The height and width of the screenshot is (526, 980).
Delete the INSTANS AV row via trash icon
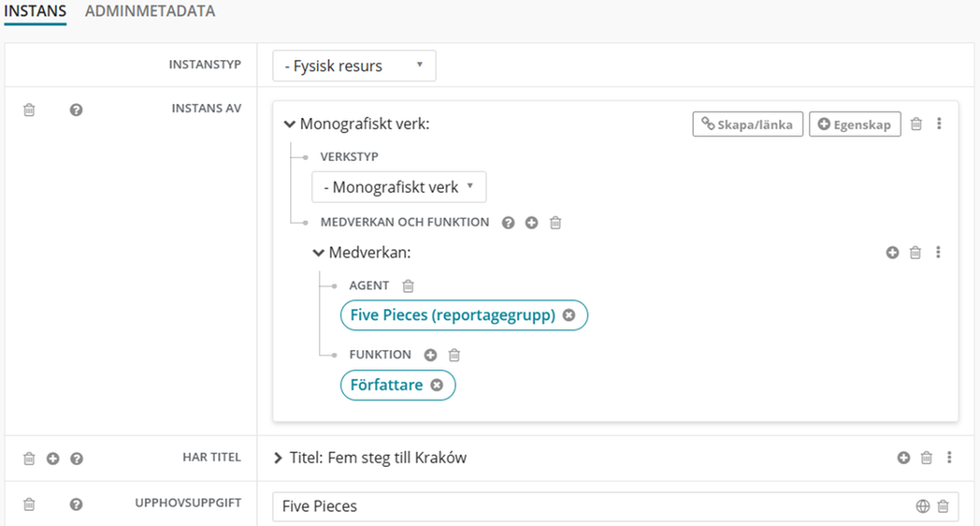[29, 110]
